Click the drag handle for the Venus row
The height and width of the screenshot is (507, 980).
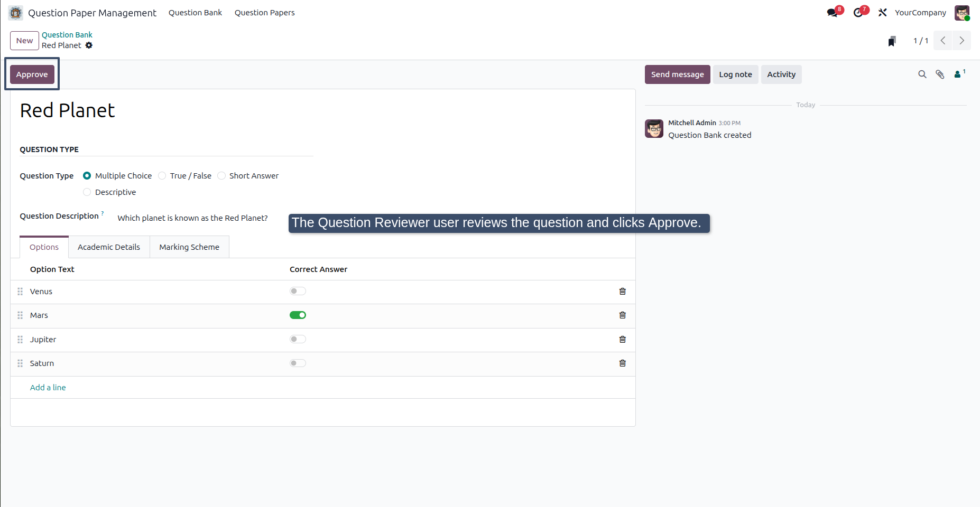[20, 292]
